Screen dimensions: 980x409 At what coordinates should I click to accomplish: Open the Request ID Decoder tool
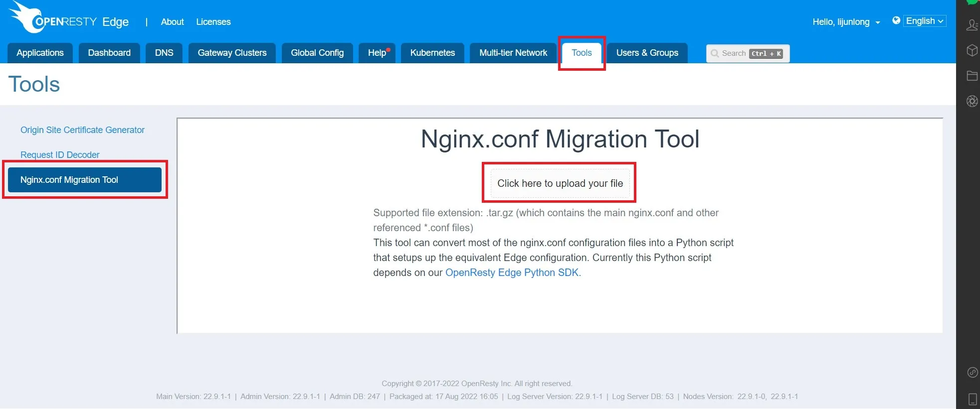tap(60, 155)
